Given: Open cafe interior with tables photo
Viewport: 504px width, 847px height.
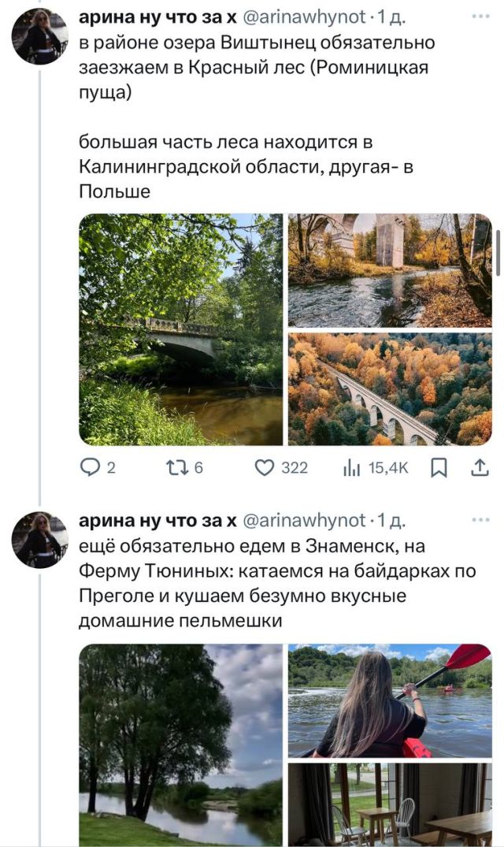Looking at the screenshot, I should click(389, 804).
